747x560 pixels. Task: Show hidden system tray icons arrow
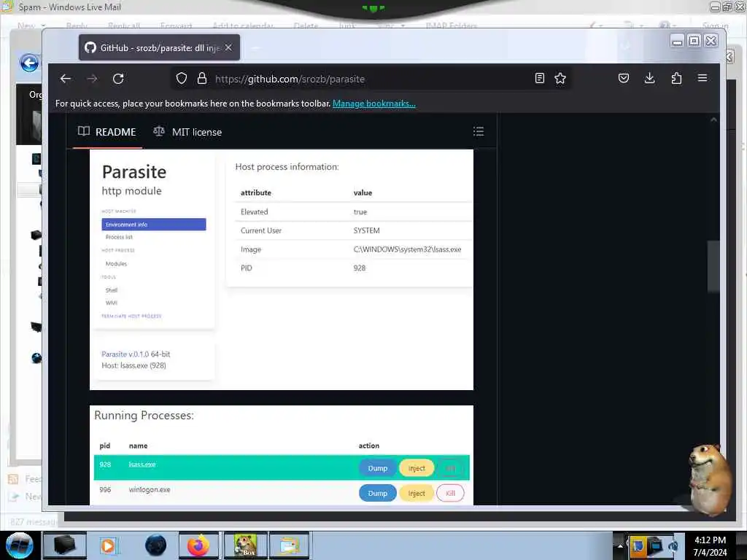click(620, 546)
